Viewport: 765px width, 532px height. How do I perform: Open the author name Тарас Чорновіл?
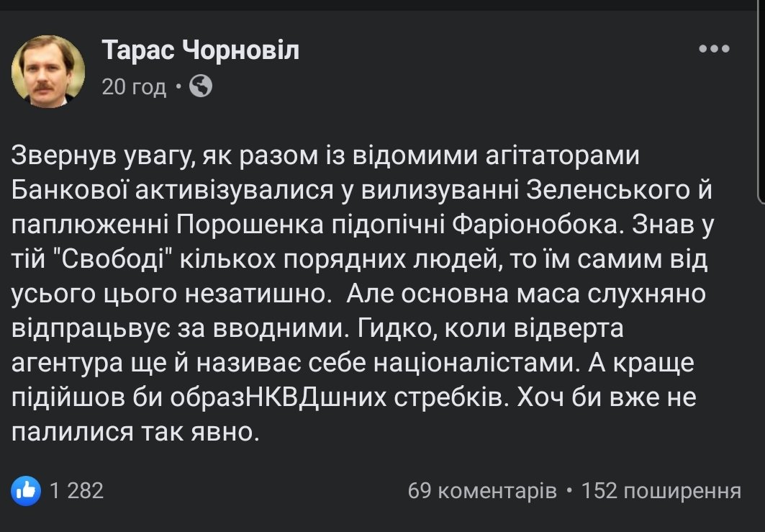pyautogui.click(x=200, y=50)
